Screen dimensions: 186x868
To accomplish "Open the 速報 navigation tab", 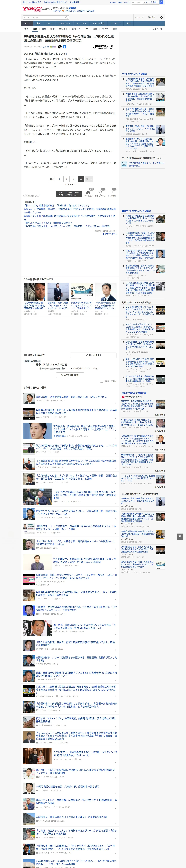I will click(38, 23).
